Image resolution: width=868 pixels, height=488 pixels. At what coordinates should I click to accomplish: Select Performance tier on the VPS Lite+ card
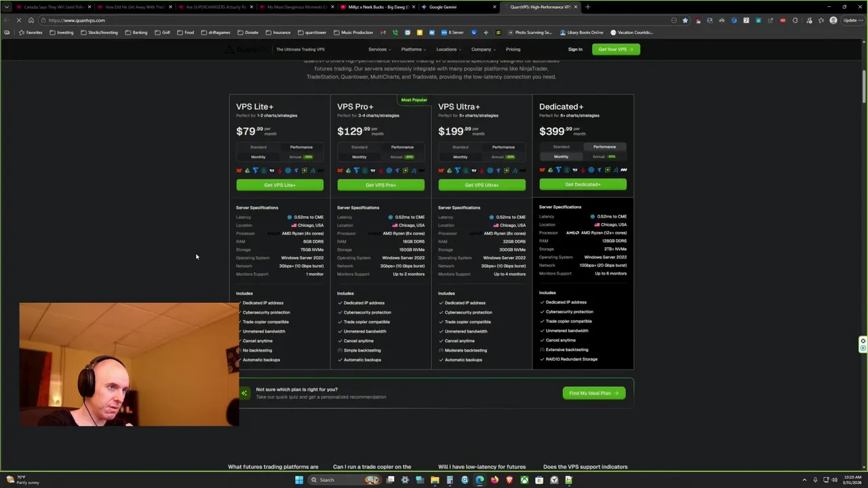pyautogui.click(x=301, y=147)
